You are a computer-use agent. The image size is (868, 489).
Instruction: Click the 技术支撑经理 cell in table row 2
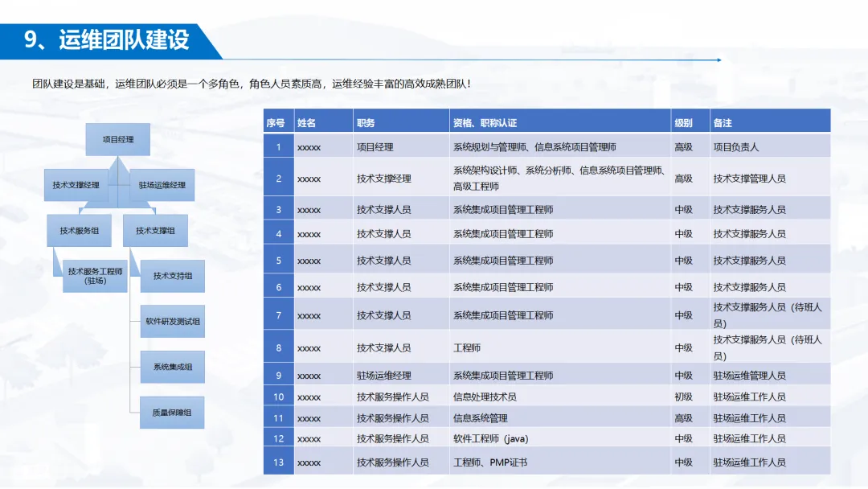[x=401, y=179]
